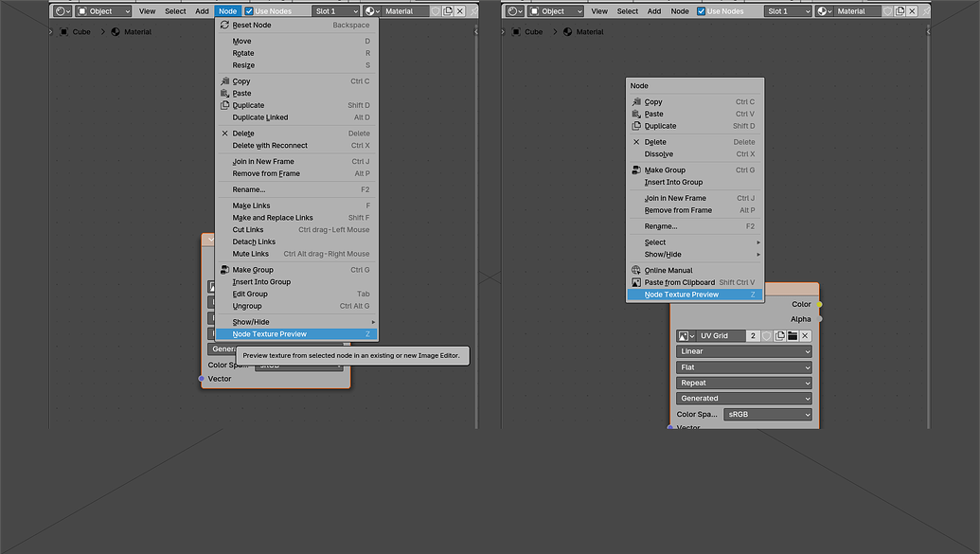The image size is (980, 554).
Task: Choose Make Group in left Node menu
Action: tap(296, 270)
